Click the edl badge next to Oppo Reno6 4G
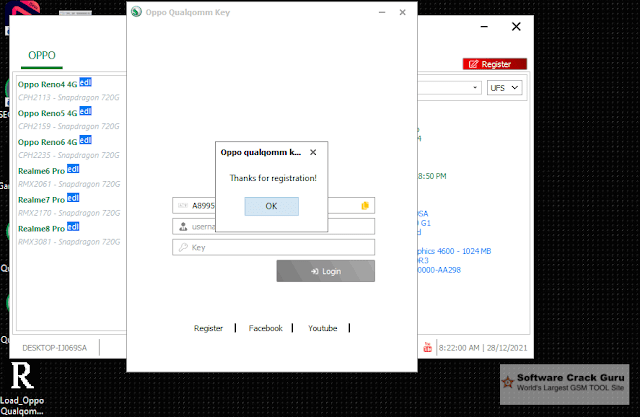The height and width of the screenshot is (417, 640). 85,140
